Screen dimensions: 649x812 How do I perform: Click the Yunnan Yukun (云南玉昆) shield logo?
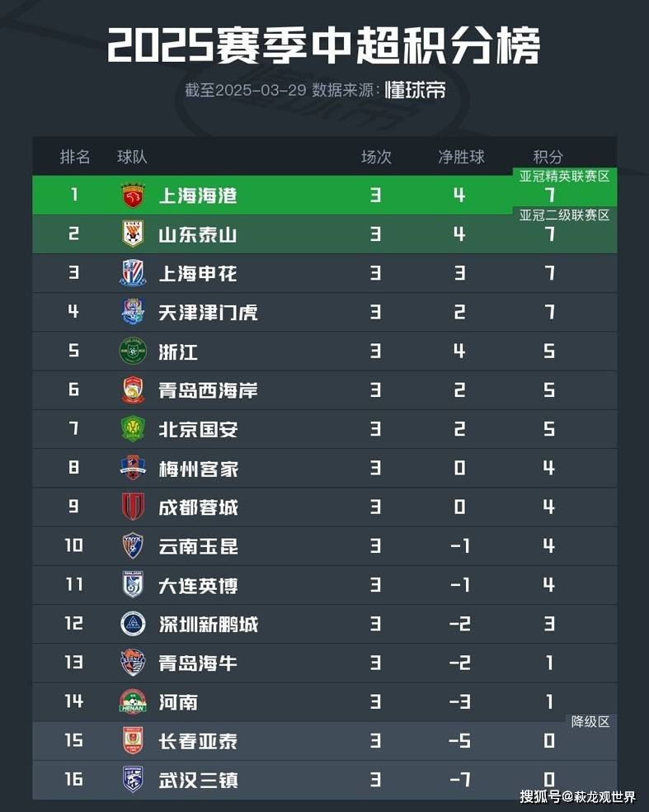coord(133,545)
